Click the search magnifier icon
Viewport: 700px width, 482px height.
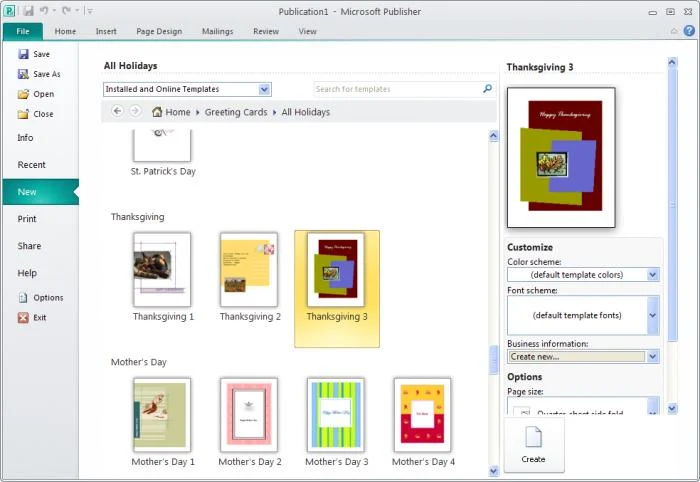coord(487,89)
